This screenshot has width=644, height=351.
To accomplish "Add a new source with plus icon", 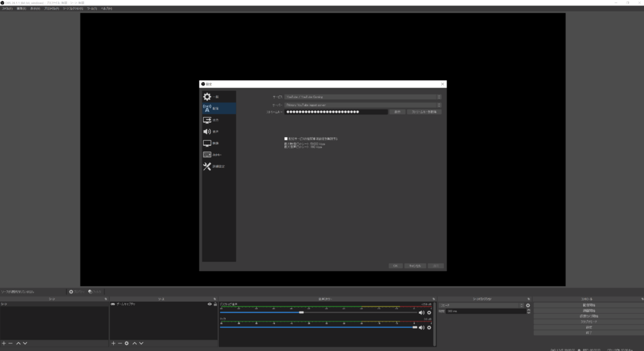I will (113, 343).
